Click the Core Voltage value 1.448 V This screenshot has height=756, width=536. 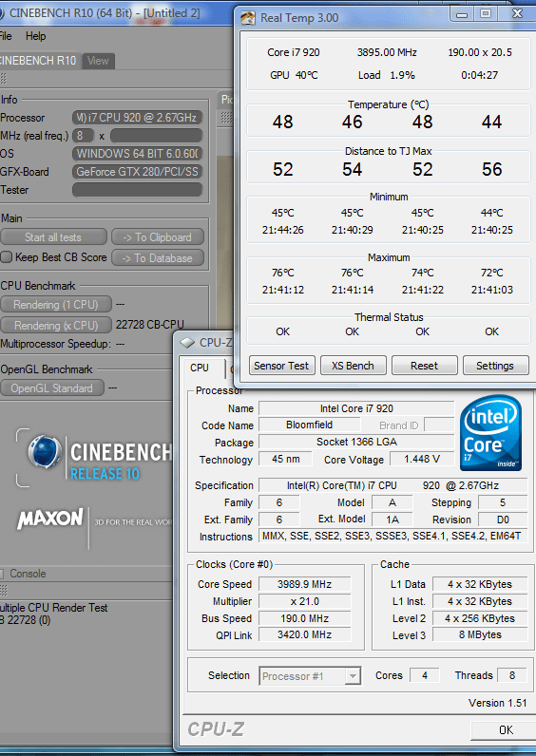pos(422,459)
